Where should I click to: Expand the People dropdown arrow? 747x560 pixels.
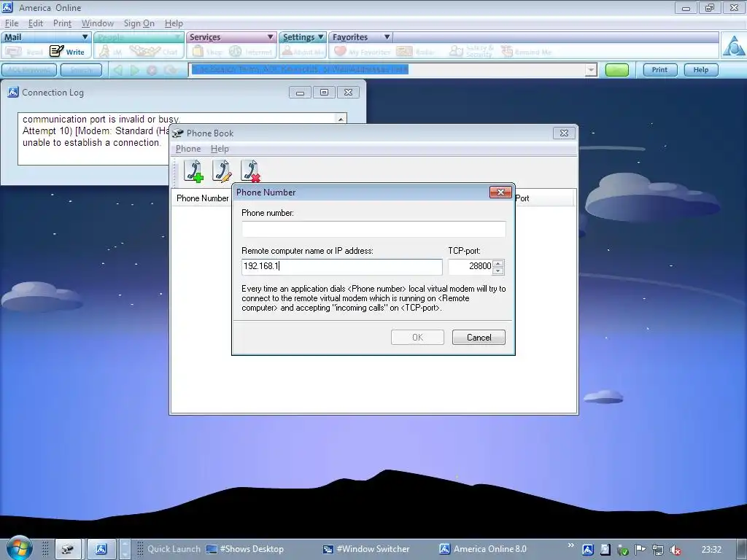coord(178,37)
